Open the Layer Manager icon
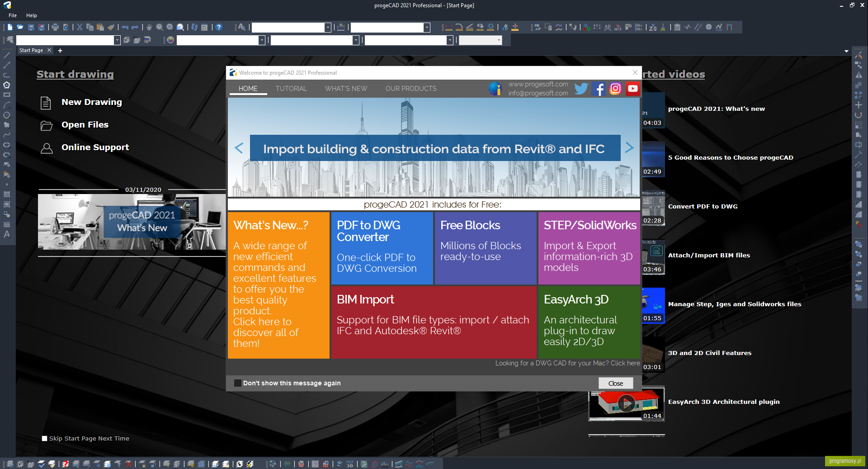This screenshot has width=868, height=469. (10, 40)
